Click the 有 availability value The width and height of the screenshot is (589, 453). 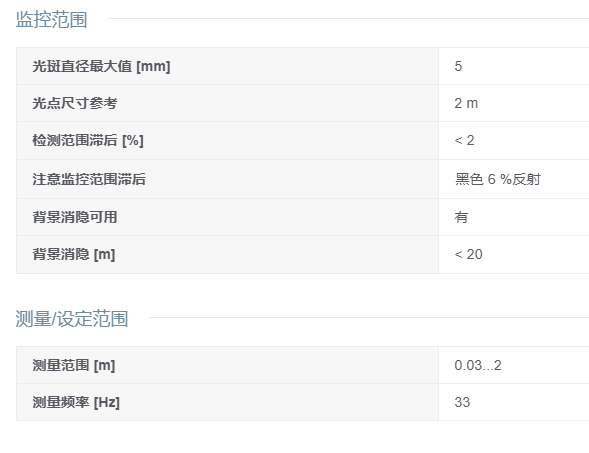(461, 217)
